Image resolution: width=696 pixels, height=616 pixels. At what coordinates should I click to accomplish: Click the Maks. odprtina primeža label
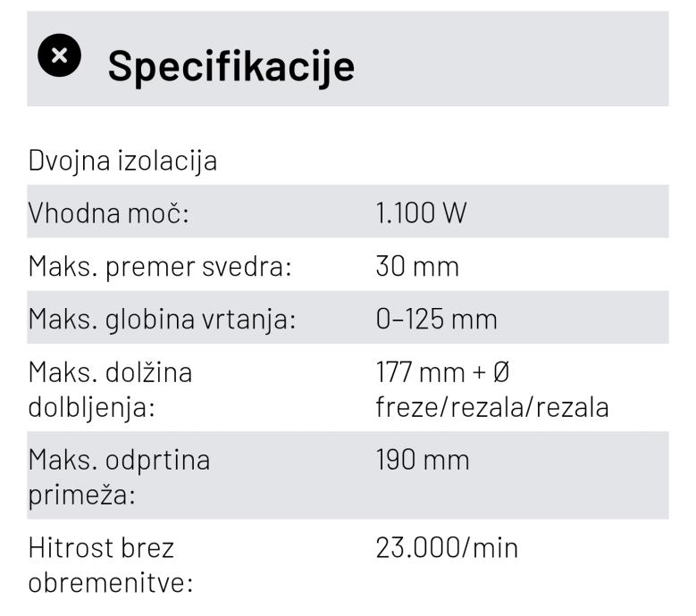[119, 478]
